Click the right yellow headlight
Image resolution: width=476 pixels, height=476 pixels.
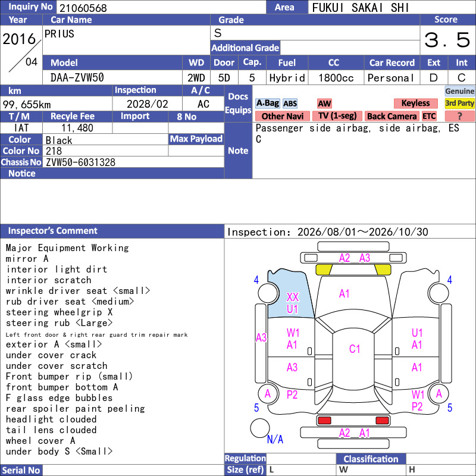[x=383, y=270]
